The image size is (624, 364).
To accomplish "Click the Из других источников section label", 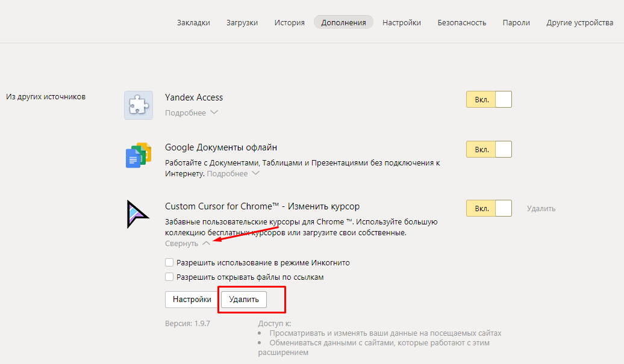I will [x=46, y=97].
